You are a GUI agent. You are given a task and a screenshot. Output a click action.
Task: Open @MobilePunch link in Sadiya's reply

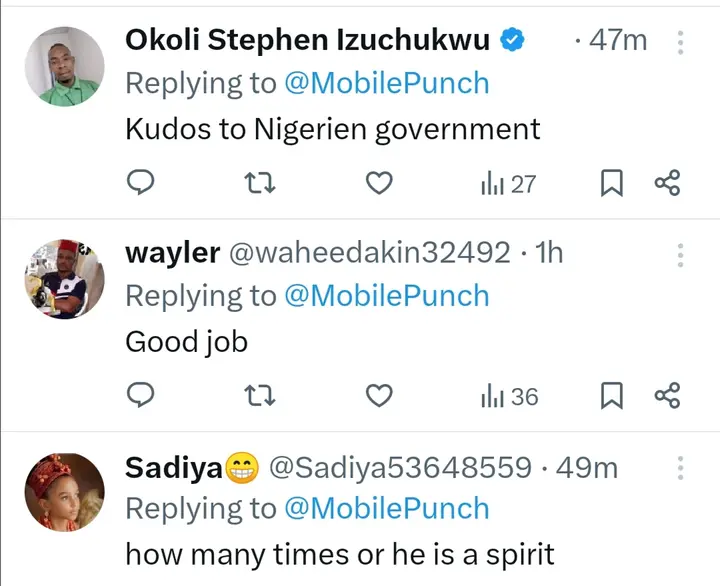tap(387, 509)
